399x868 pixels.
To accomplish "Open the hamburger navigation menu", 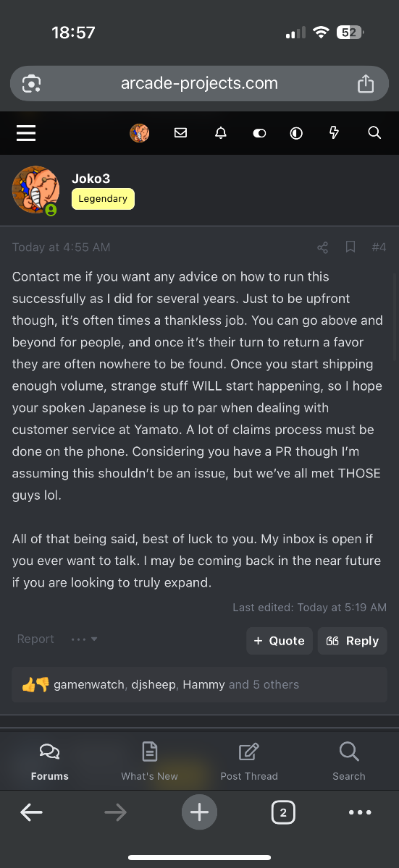I will (26, 132).
